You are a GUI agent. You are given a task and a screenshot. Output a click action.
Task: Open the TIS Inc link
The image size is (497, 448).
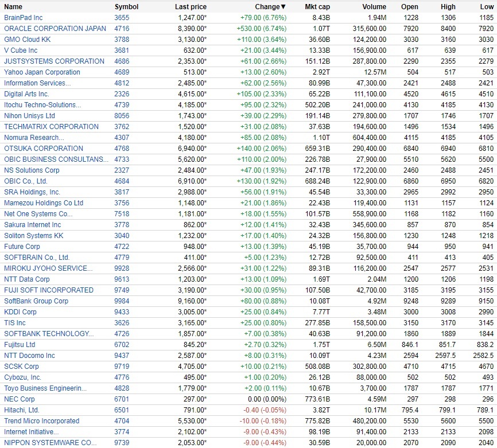(14, 323)
